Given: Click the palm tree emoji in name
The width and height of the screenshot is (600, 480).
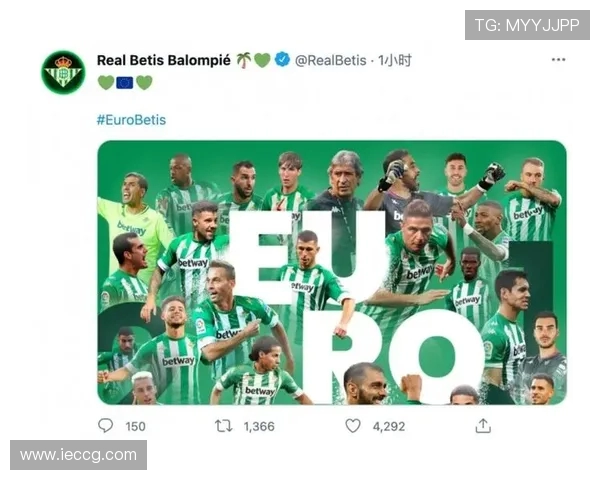Looking at the screenshot, I should [243, 60].
